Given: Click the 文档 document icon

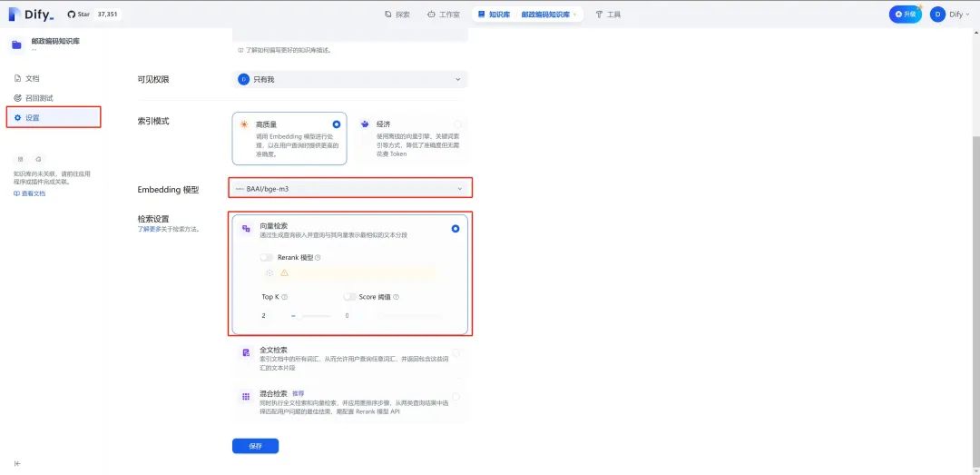Looking at the screenshot, I should coord(17,78).
